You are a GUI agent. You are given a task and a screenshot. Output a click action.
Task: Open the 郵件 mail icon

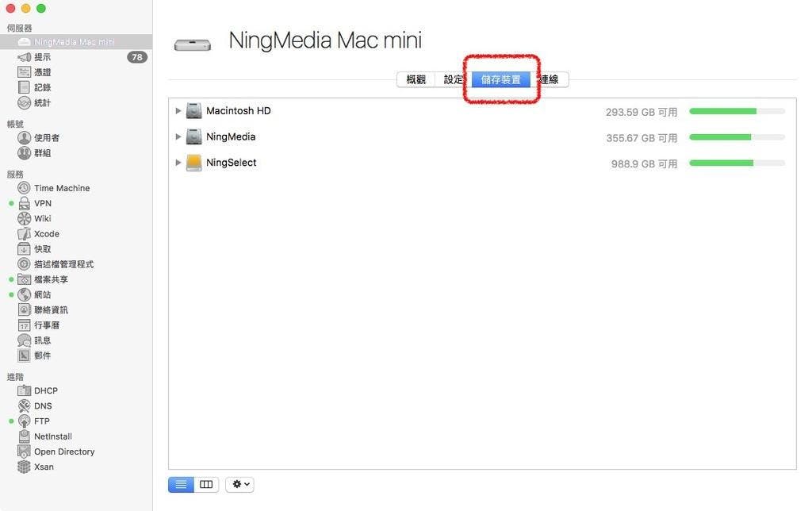(x=25, y=355)
